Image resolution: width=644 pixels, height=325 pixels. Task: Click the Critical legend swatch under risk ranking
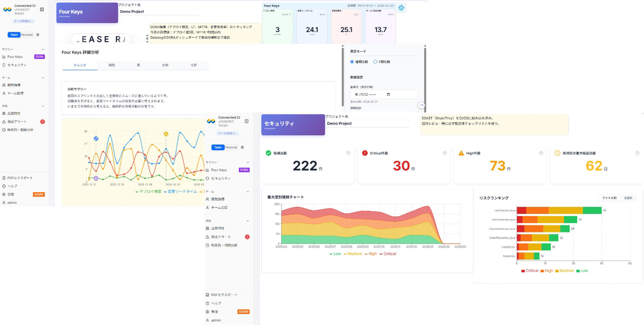pos(523,271)
